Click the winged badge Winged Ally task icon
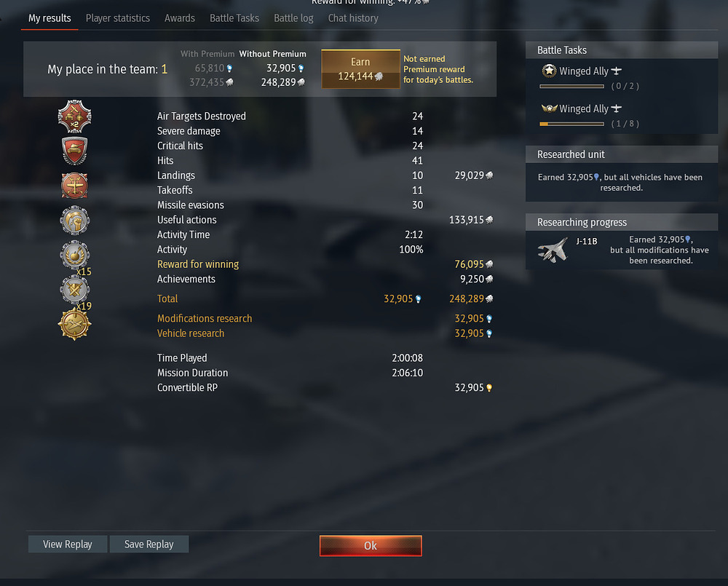The height and width of the screenshot is (586, 728). point(549,108)
